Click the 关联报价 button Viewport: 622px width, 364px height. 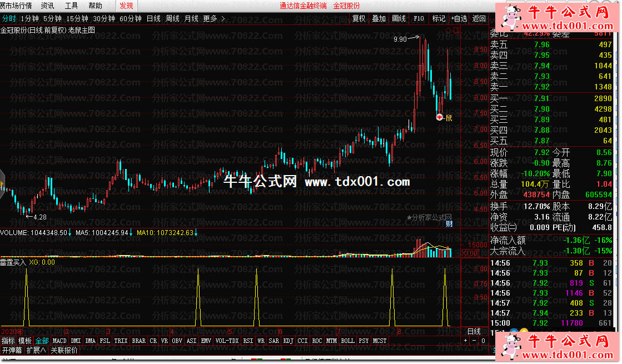(64, 350)
